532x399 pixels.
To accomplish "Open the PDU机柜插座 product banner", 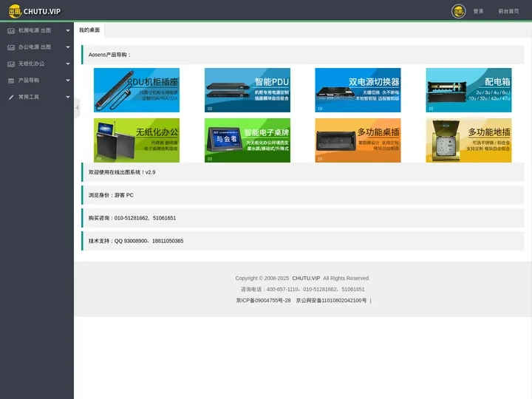I will coord(137,90).
